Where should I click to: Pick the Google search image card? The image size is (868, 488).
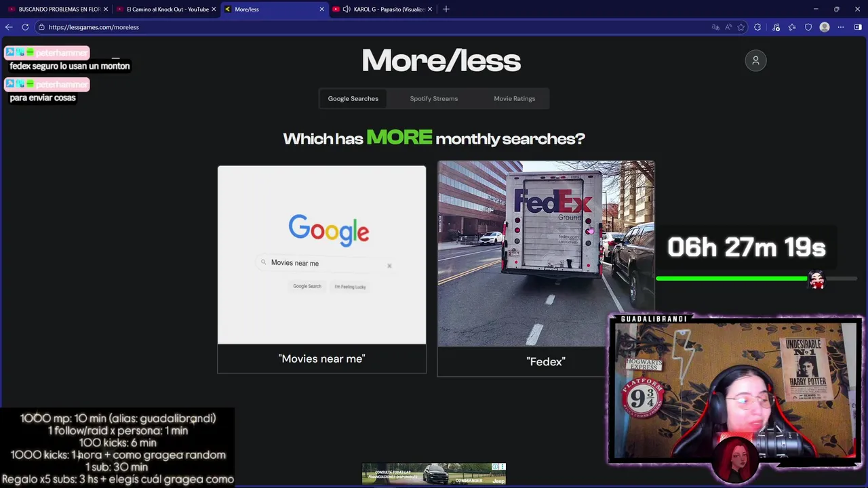point(322,255)
